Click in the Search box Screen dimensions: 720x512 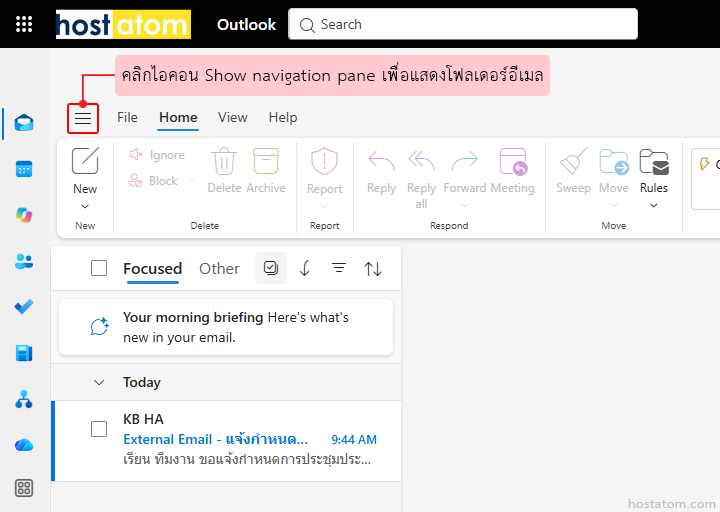[463, 24]
